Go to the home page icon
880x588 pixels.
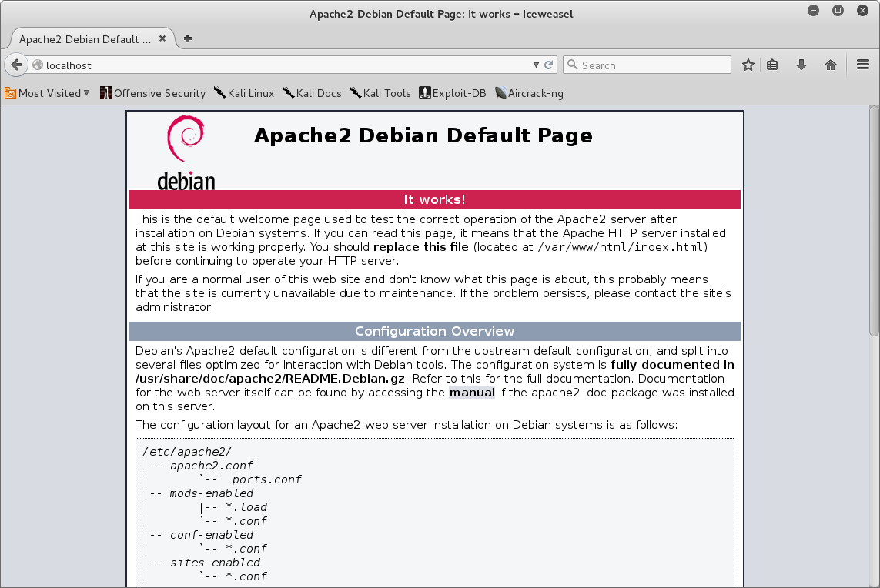(831, 65)
